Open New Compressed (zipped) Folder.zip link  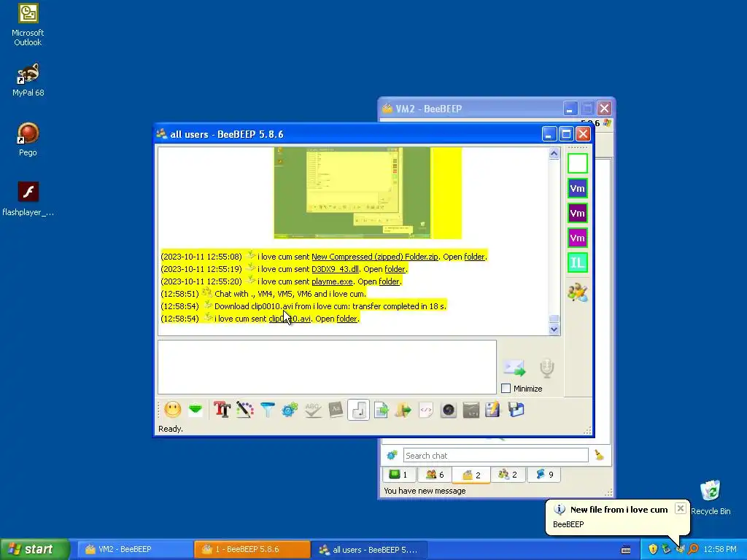click(x=375, y=257)
